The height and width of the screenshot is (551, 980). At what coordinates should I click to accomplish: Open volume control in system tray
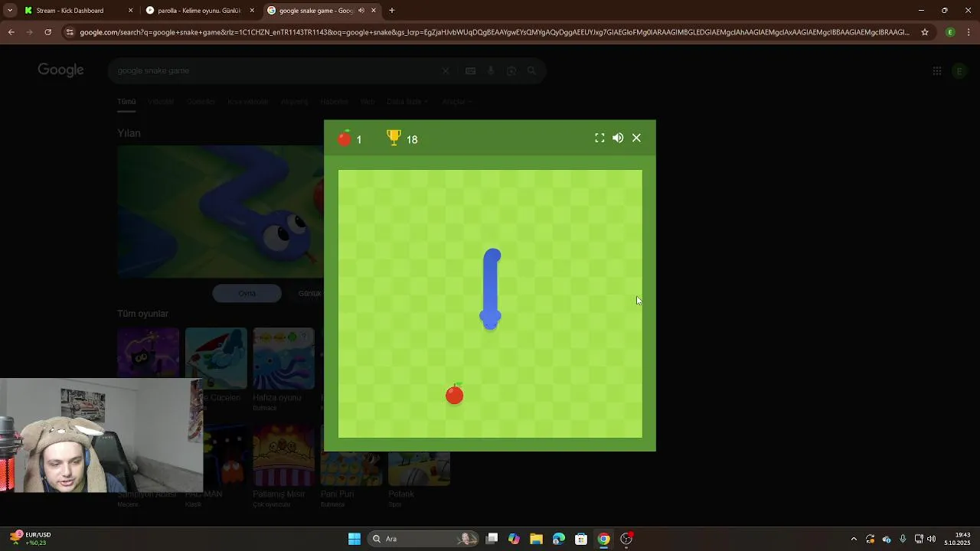pos(932,539)
